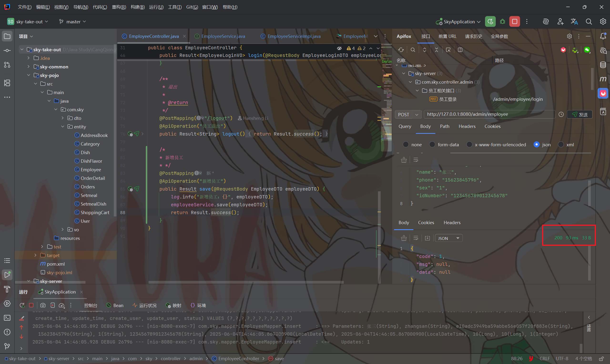610x364 pixels.
Task: Open the Terminal tool window
Action: pos(7,318)
